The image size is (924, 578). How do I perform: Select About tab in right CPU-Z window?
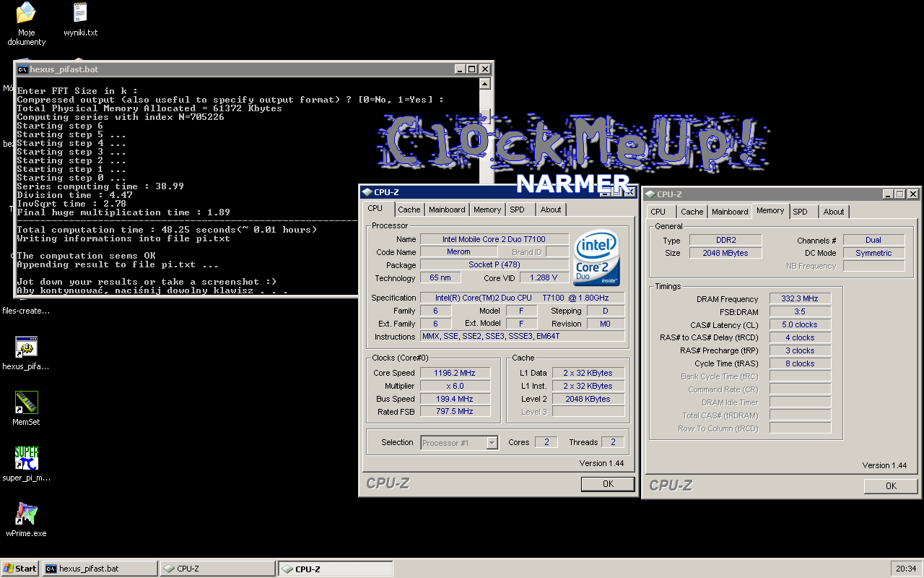click(834, 212)
